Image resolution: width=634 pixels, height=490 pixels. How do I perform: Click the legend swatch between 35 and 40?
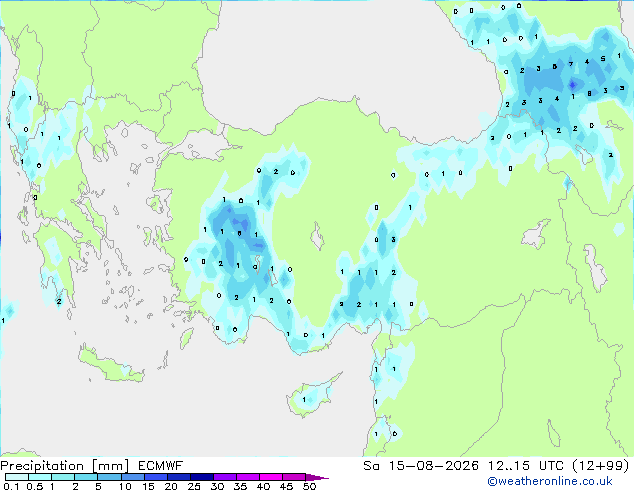(248, 477)
